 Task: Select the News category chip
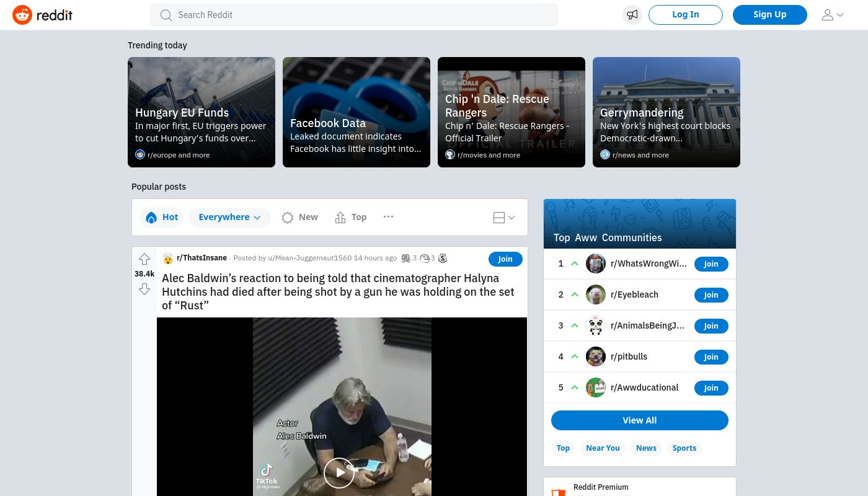coord(646,448)
